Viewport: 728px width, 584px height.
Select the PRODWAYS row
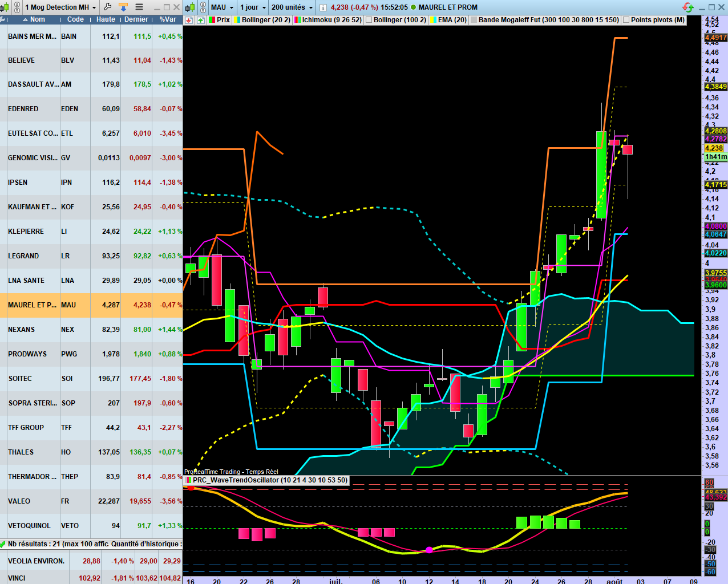pos(91,354)
